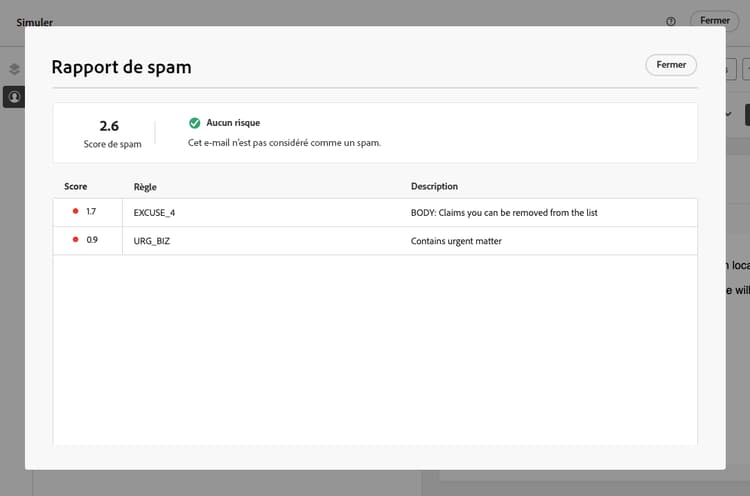Screen dimensions: 750x496
Task: Click the green Aucun risque checkmark icon
Action: [x=195, y=123]
